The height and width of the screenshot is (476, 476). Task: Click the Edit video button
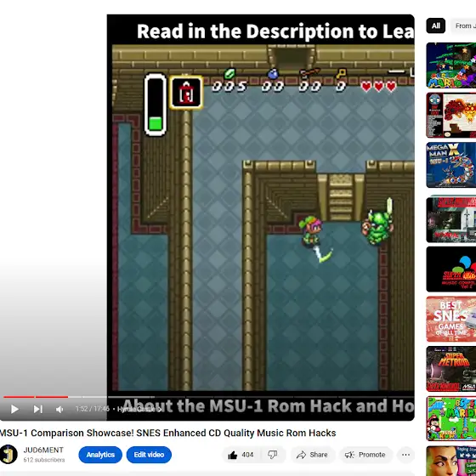click(149, 455)
